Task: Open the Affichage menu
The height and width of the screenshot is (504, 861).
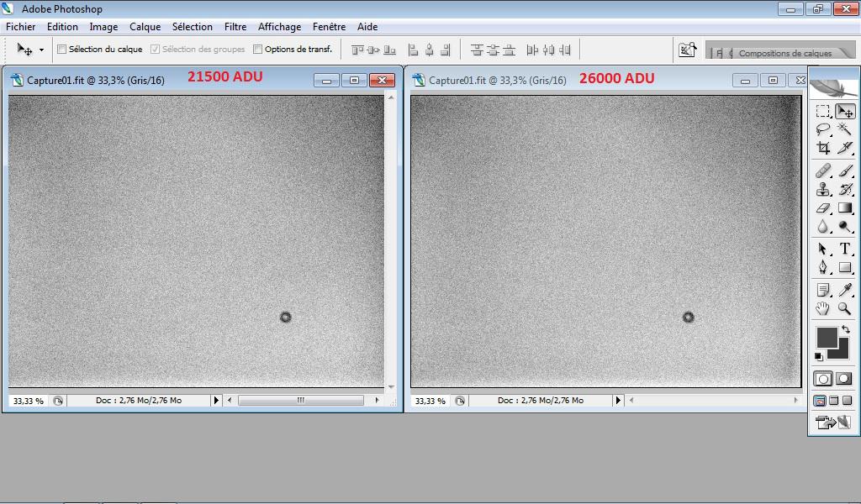Action: [279, 26]
